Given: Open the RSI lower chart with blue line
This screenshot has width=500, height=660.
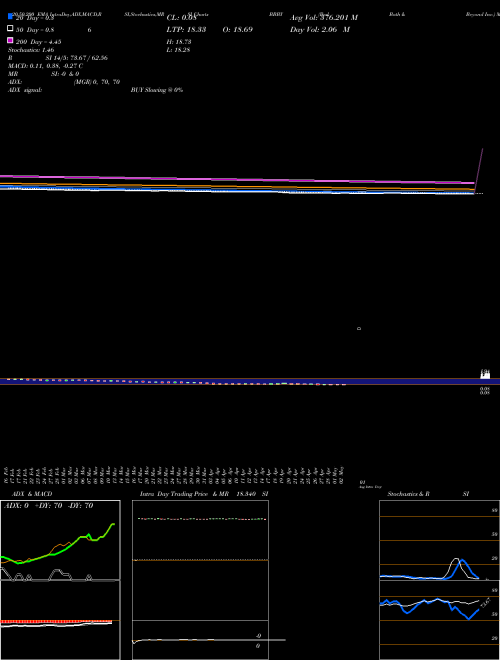Looking at the screenshot, I should pyautogui.click(x=439, y=620).
